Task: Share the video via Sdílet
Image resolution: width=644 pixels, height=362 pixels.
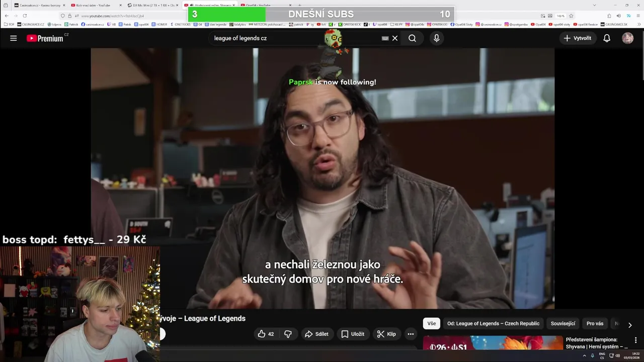Action: tap(316, 334)
